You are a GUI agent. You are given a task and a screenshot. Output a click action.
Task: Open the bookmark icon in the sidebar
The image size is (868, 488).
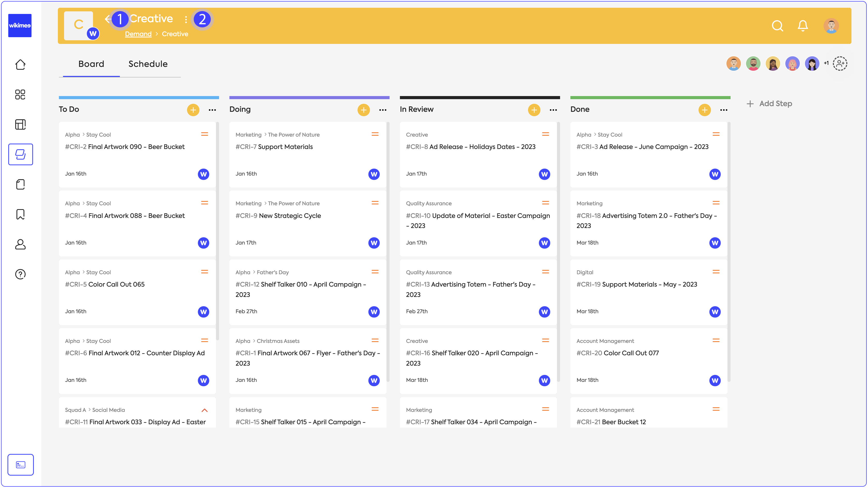pyautogui.click(x=20, y=214)
